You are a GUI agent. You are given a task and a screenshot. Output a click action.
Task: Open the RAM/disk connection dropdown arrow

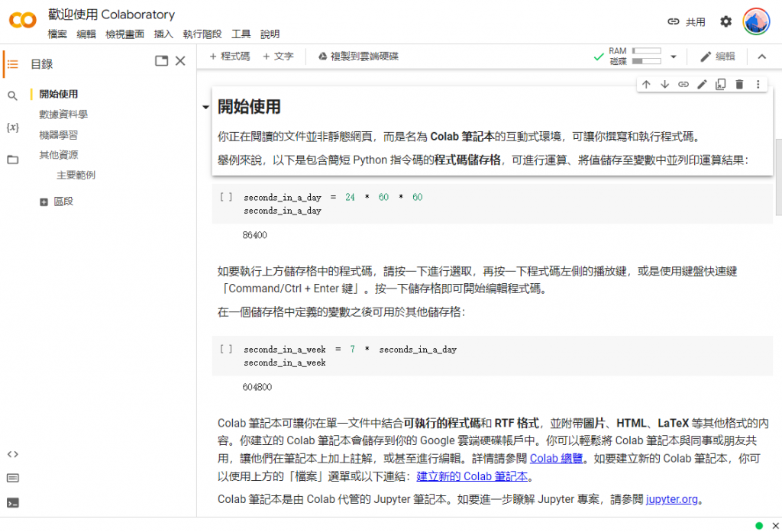coord(674,56)
